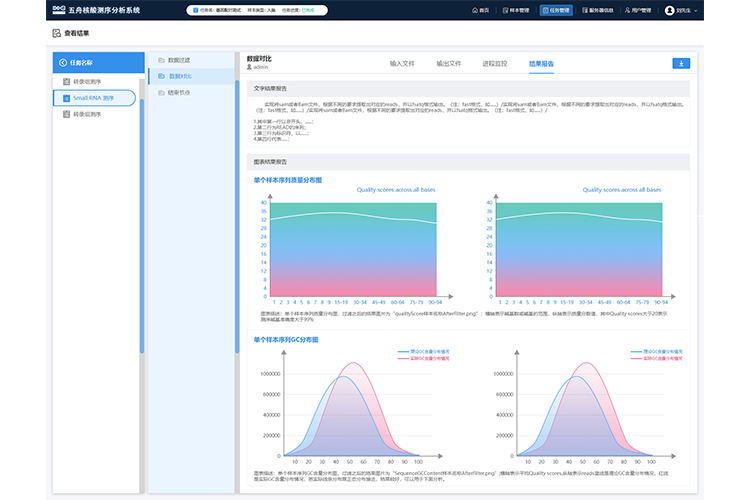
Task: Click the 结束节点 folder icon
Action: click(x=161, y=92)
